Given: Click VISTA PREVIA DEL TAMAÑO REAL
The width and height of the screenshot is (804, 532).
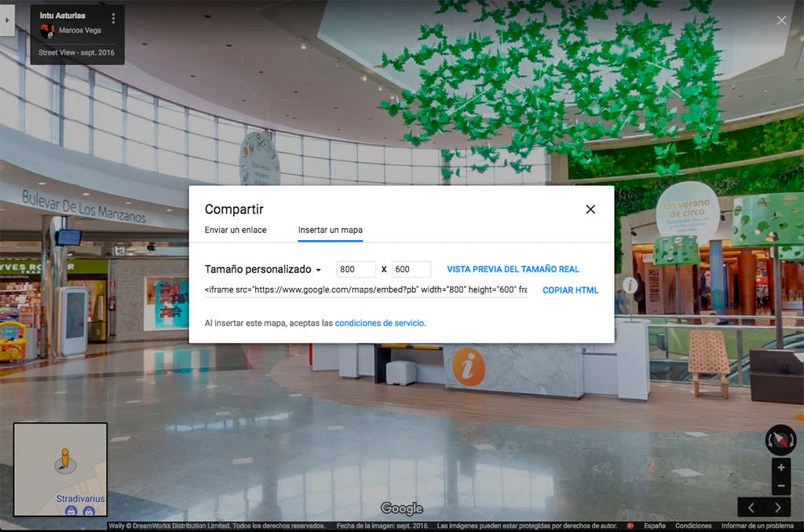Looking at the screenshot, I should coord(513,269).
